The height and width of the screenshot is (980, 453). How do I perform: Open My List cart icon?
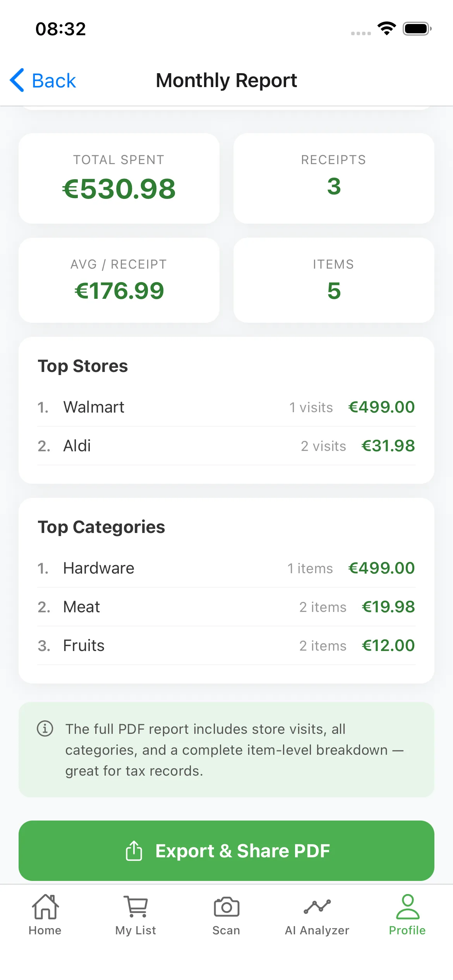coord(136,906)
